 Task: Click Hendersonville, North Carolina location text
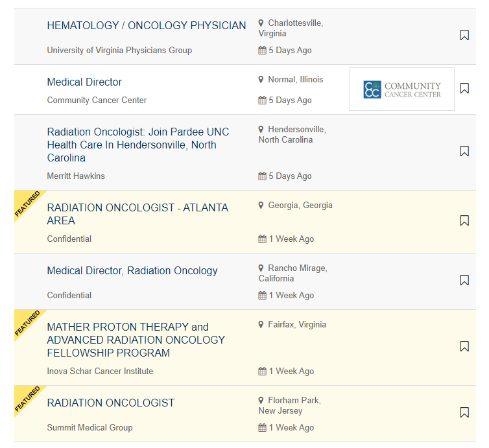292,135
